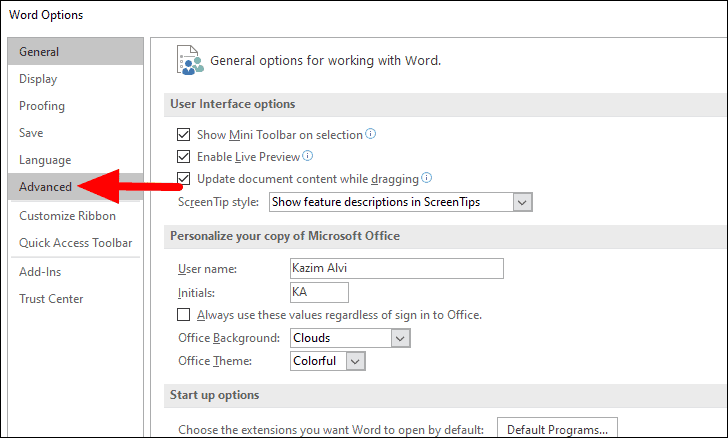Click the Word Options title text
Image resolution: width=728 pixels, height=438 pixels.
(46, 15)
